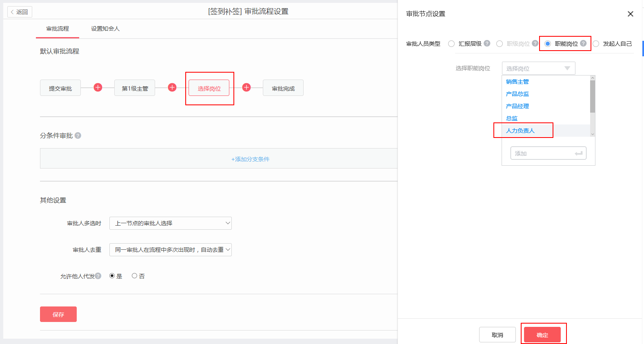Click 取消 to cancel node settings
Image resolution: width=644 pixels, height=344 pixels.
pyautogui.click(x=497, y=335)
